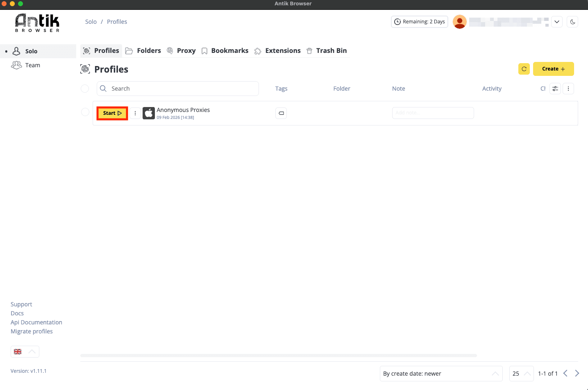
Task: Open the language selector above Version
Action: 25,351
